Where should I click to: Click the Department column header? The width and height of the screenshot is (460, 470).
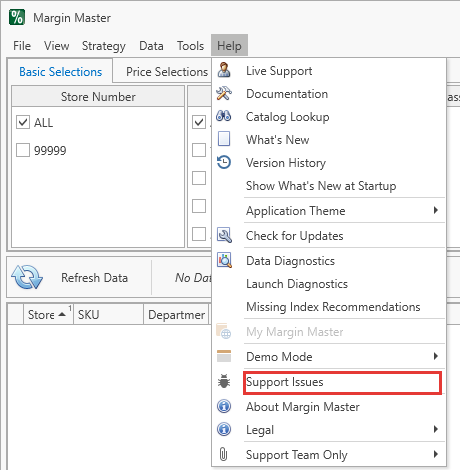pos(176,314)
